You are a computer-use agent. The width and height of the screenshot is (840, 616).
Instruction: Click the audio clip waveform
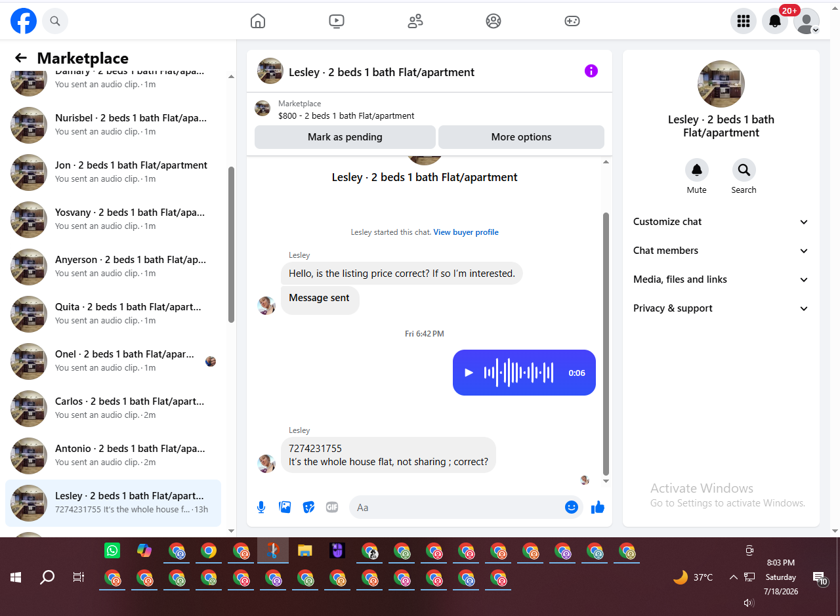coord(519,373)
